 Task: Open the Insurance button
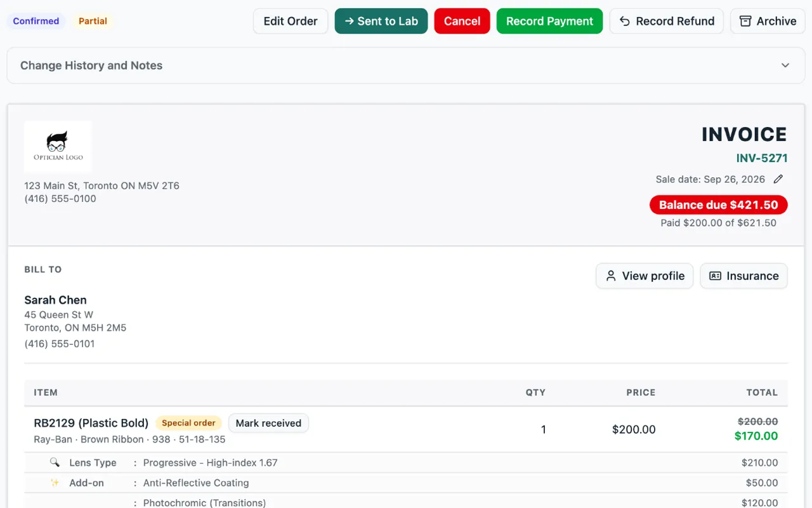[743, 276]
